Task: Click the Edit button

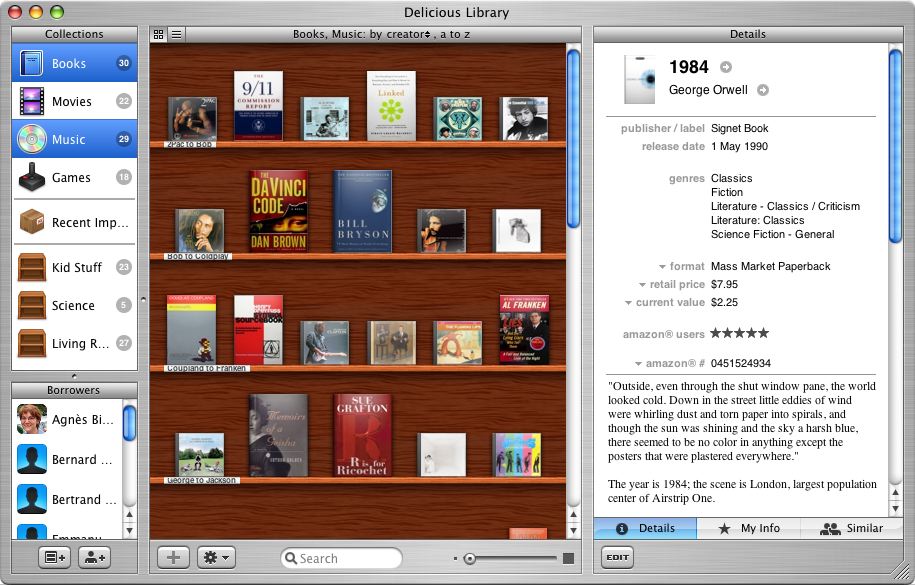Action: 617,558
